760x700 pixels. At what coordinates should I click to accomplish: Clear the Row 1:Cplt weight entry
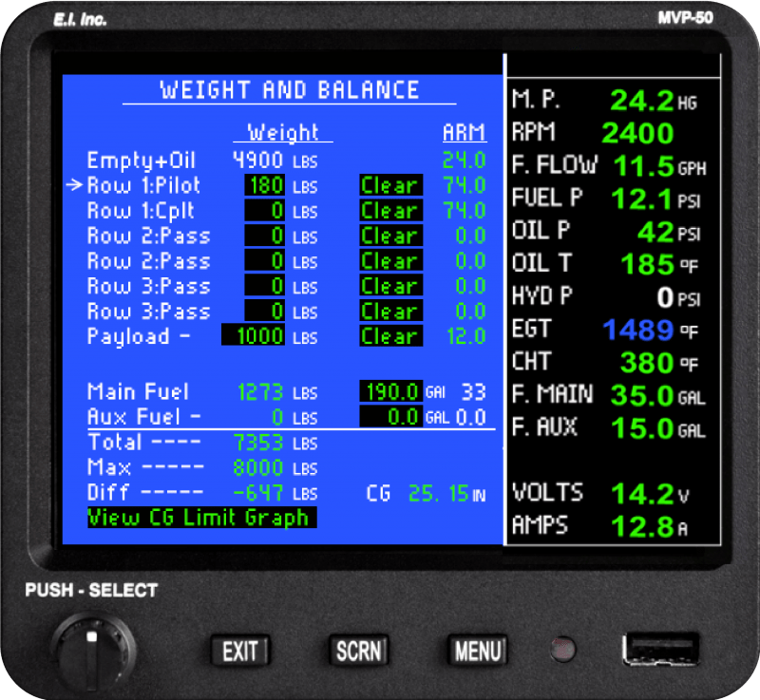coord(389,211)
